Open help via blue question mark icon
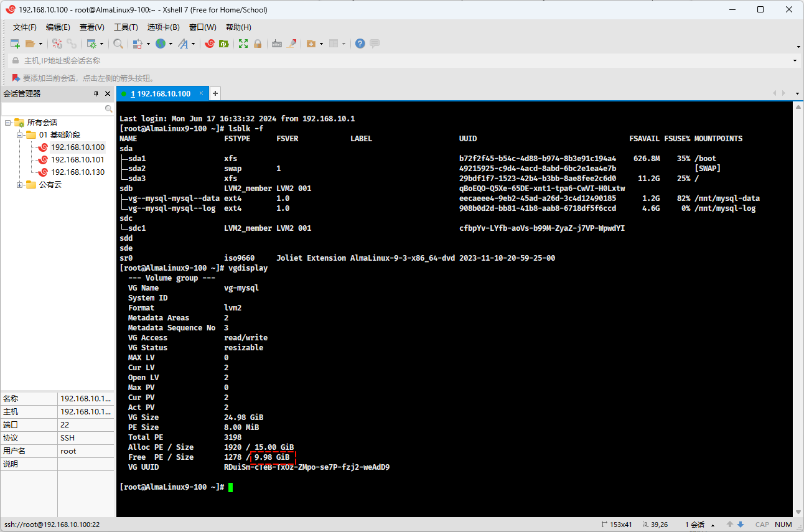Viewport: 804px width, 532px height. pos(360,44)
